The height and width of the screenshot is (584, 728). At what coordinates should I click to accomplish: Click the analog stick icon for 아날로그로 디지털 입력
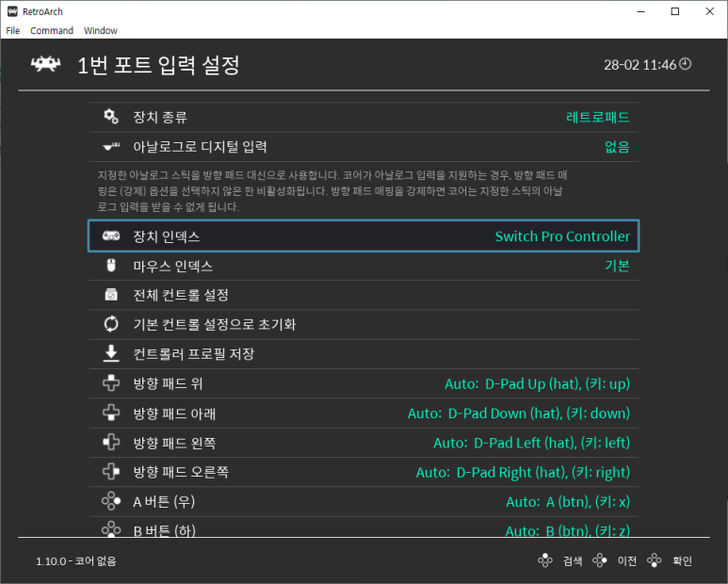coord(111,147)
